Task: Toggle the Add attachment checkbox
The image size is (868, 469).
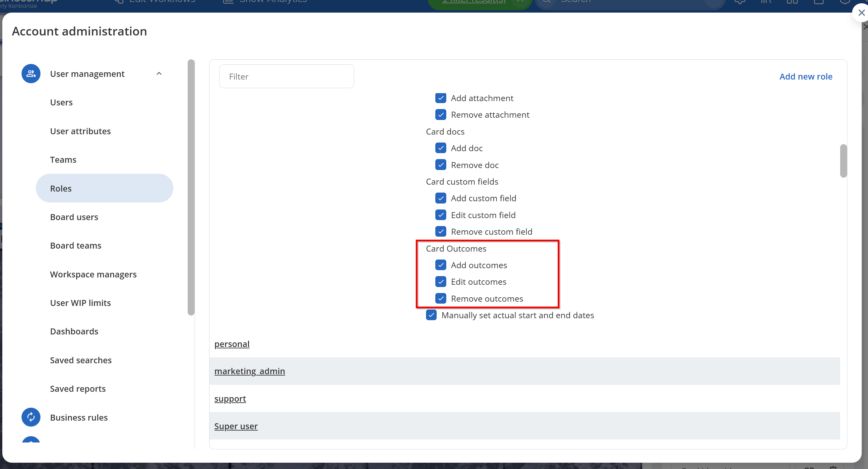Action: pyautogui.click(x=440, y=98)
